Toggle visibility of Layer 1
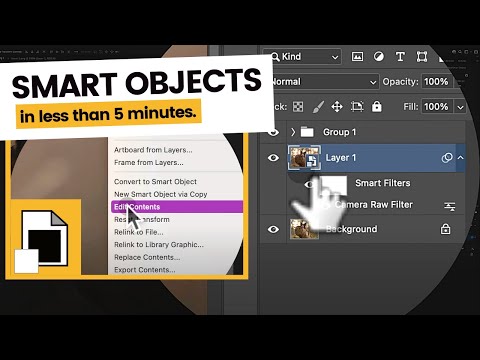The height and width of the screenshot is (360, 480). 273,157
